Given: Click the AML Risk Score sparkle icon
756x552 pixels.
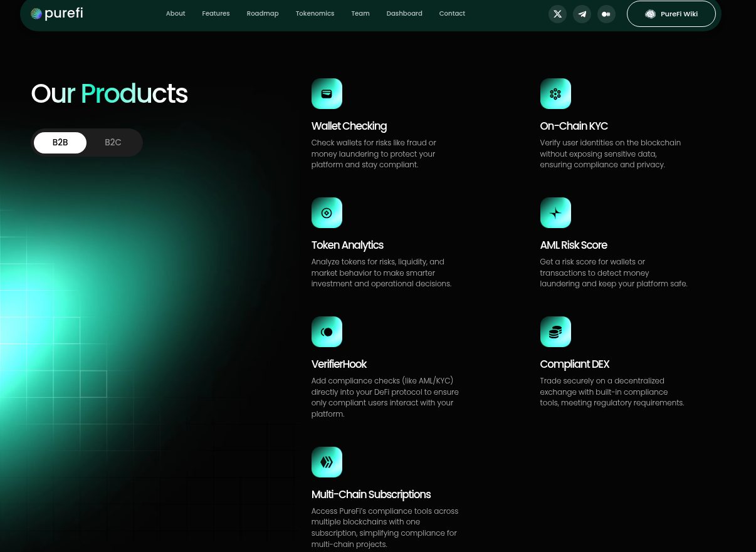Looking at the screenshot, I should click(555, 213).
